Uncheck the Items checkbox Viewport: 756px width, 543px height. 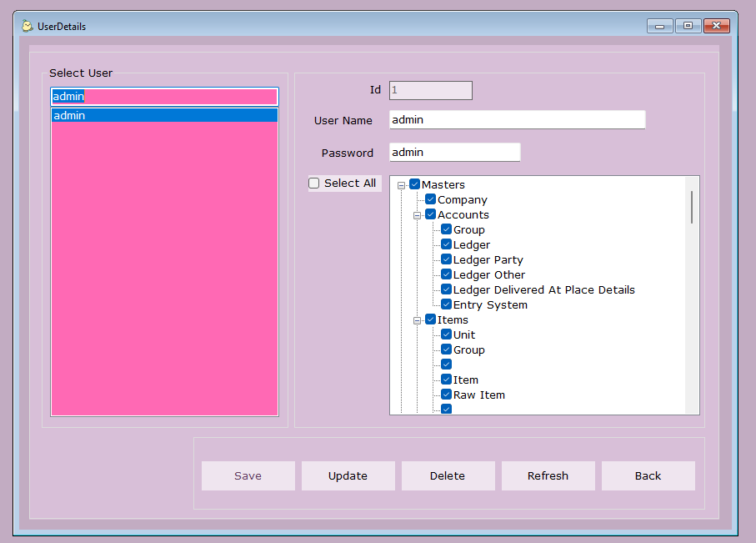(x=431, y=319)
